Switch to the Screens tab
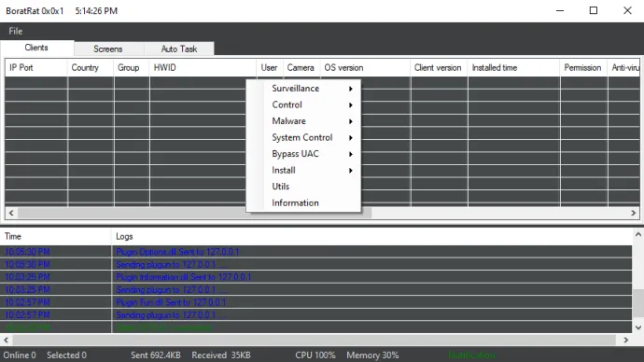The height and width of the screenshot is (362, 644). point(108,49)
